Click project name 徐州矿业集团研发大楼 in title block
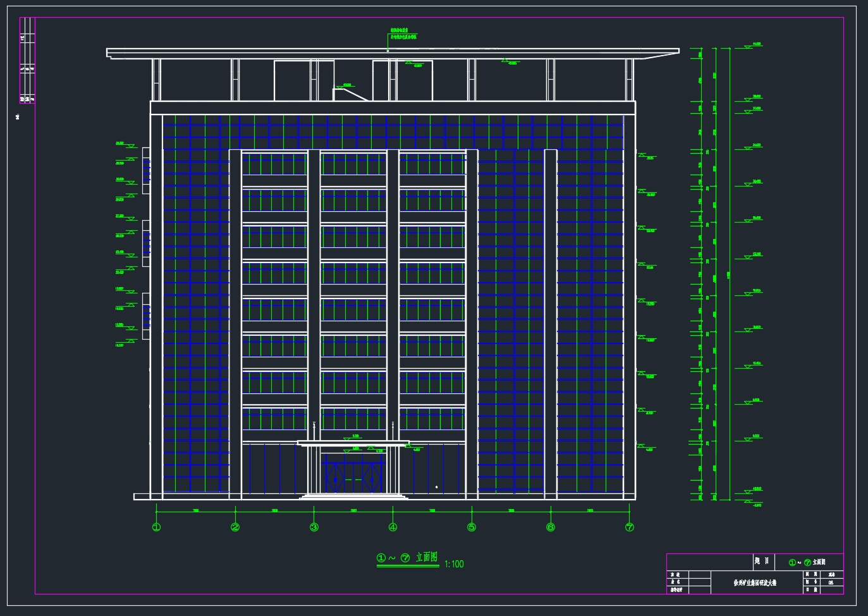This screenshot has width=868, height=616. 755,583
